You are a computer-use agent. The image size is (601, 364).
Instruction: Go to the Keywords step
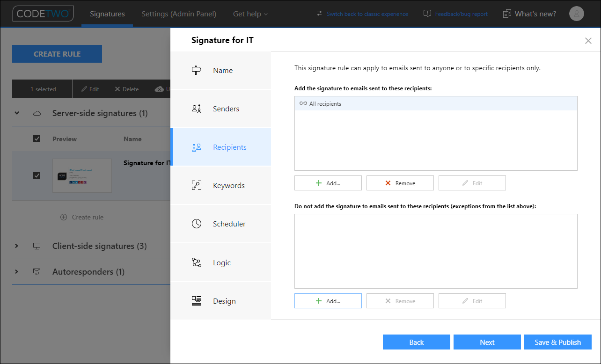click(221, 185)
